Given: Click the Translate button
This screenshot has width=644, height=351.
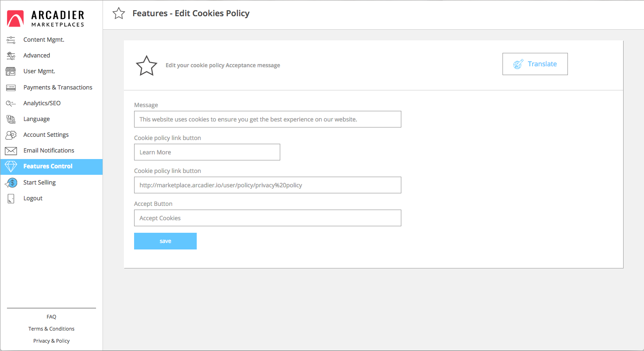Looking at the screenshot, I should coord(535,64).
